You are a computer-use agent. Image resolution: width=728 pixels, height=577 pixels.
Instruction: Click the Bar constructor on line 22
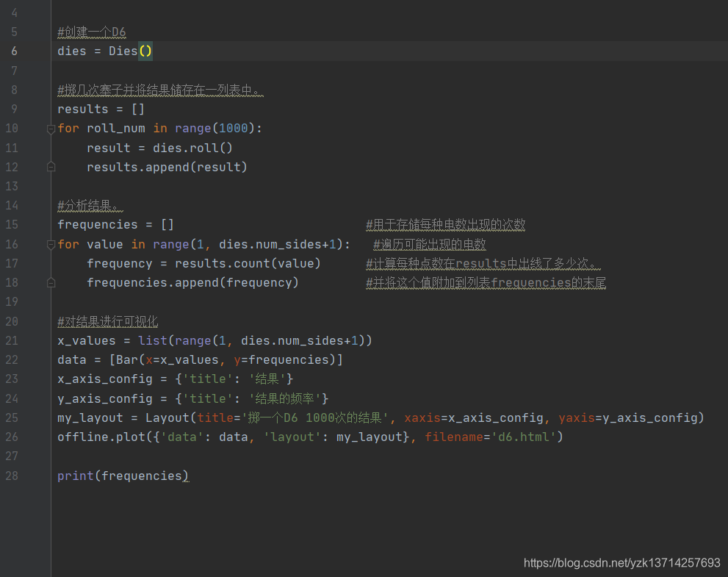[117, 359]
